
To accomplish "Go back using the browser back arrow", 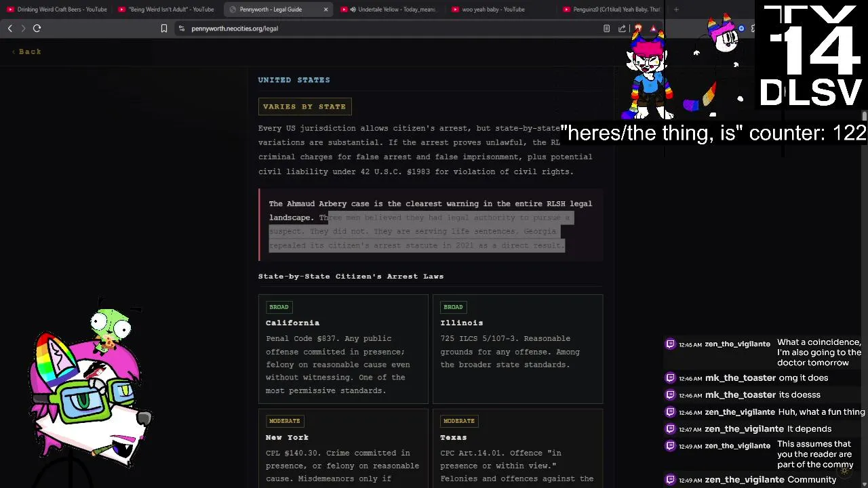I will tap(9, 28).
